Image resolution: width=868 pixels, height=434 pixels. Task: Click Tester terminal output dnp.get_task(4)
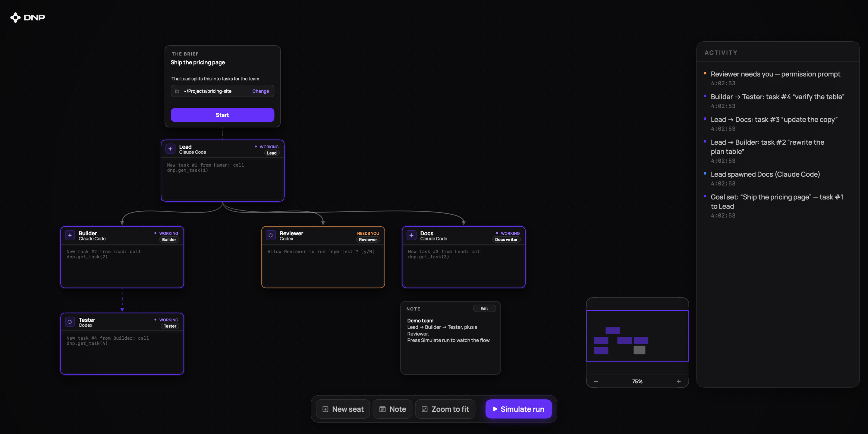pos(108,341)
